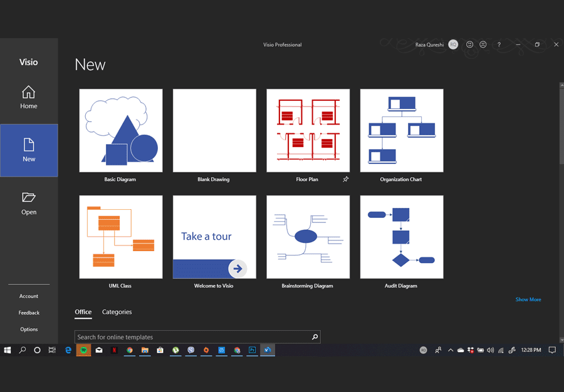
Task: Start the Welcome to Visio tour
Action: pos(214,237)
